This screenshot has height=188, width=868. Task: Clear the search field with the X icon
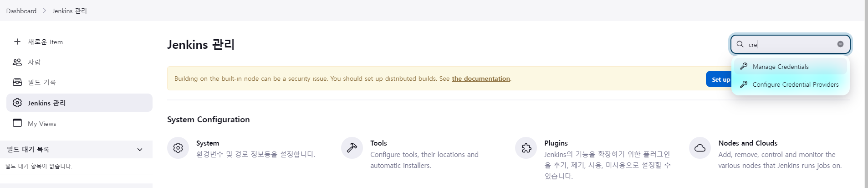(x=840, y=44)
